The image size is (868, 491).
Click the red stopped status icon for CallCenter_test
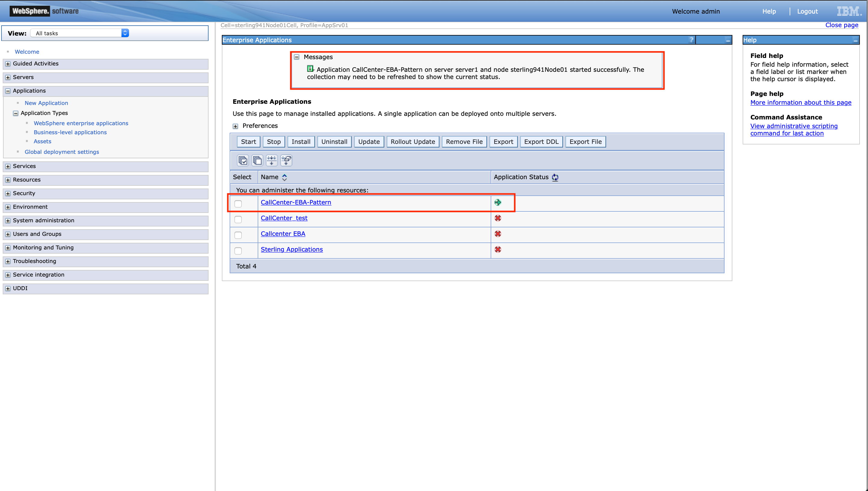[498, 218]
